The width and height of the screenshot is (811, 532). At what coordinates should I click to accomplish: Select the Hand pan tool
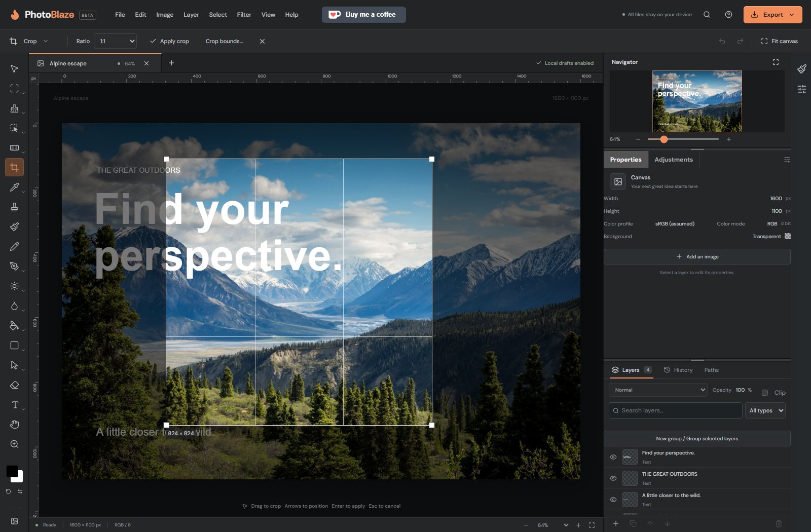pos(14,424)
